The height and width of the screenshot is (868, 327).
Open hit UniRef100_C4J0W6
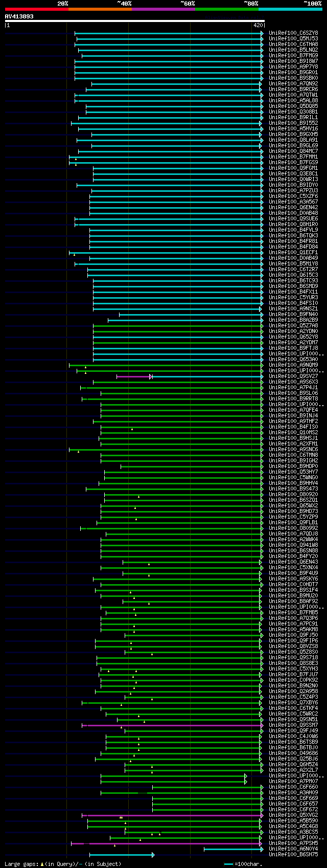click(x=293, y=737)
